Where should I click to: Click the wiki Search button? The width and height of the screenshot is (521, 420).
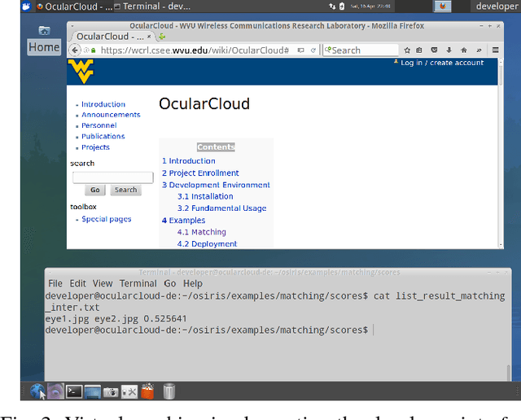click(125, 190)
